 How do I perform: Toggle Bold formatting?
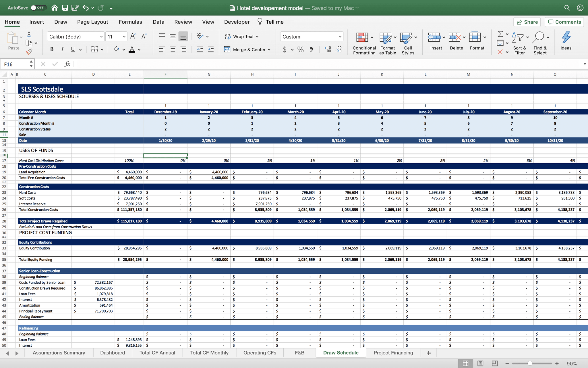(52, 49)
